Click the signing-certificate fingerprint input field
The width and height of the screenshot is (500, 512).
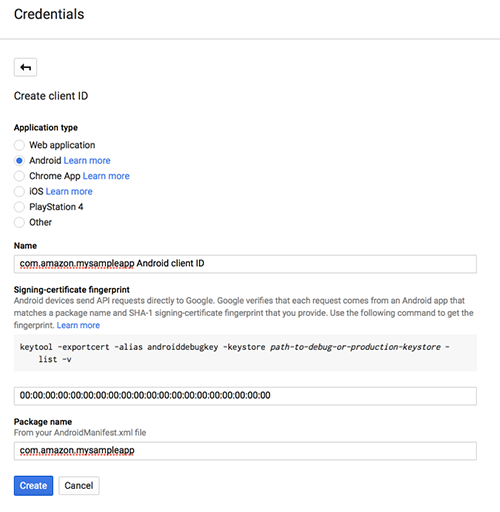(245, 396)
